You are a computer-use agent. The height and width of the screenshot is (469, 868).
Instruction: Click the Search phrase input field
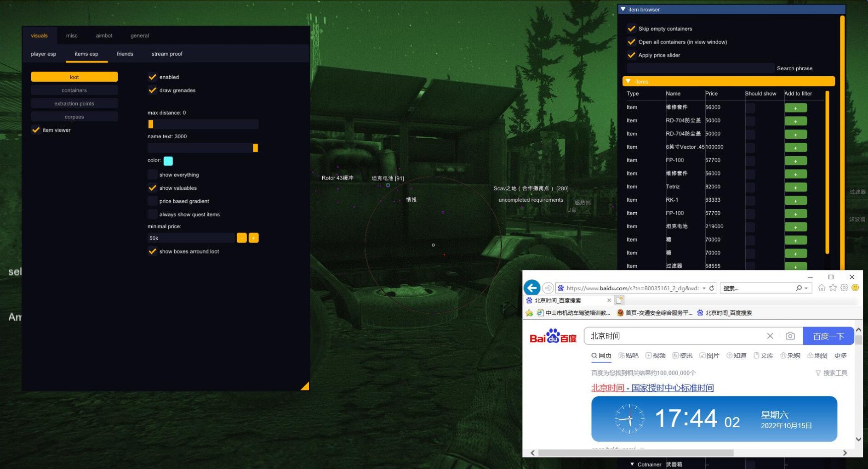pyautogui.click(x=700, y=68)
